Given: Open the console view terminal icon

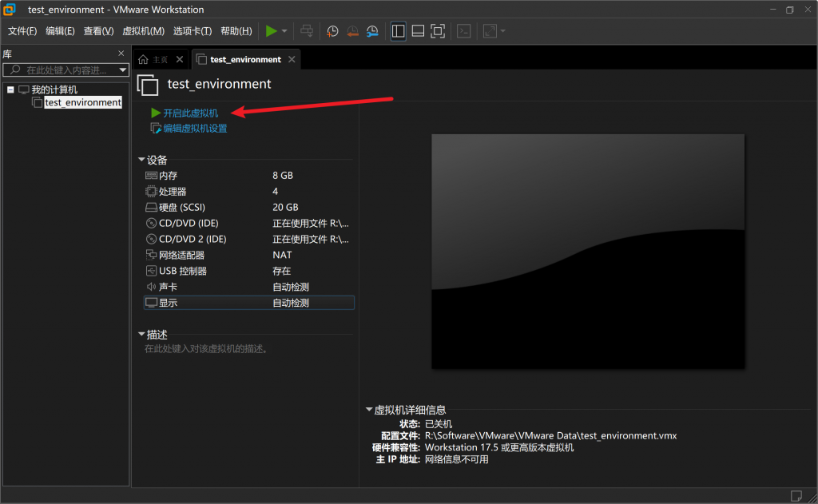Looking at the screenshot, I should [x=464, y=31].
